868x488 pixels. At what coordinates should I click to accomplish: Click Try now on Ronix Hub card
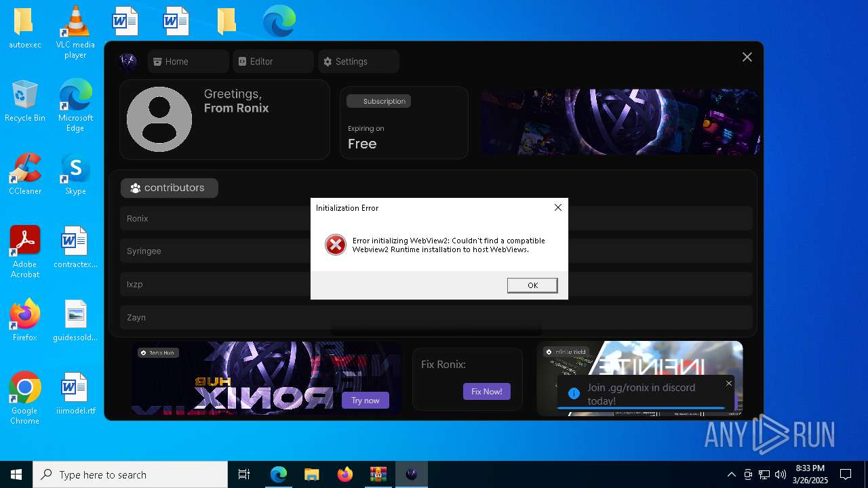click(366, 401)
